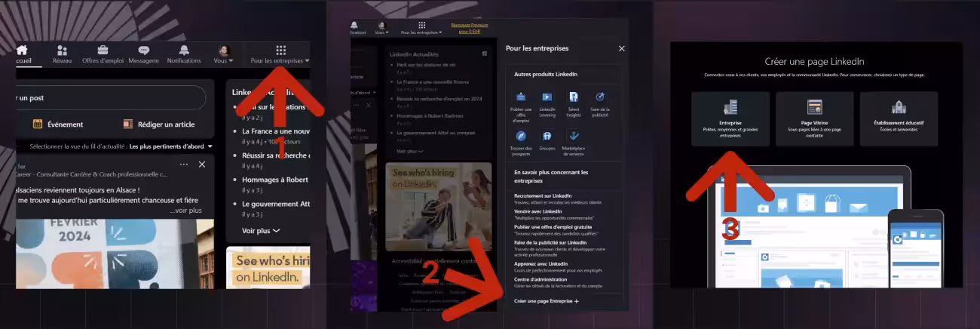Open the Offres d'emploi briefcase icon
The width and height of the screenshot is (980, 329).
click(x=103, y=54)
